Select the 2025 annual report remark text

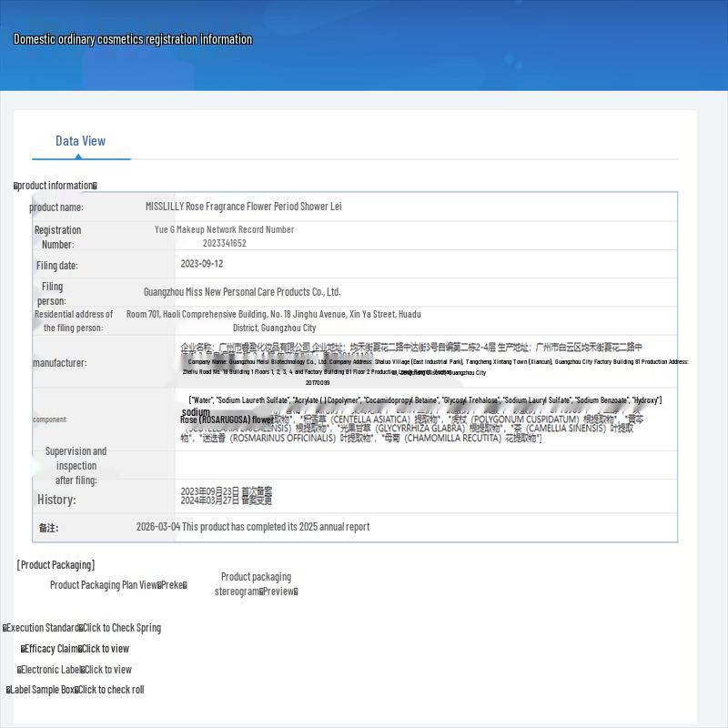point(253,527)
